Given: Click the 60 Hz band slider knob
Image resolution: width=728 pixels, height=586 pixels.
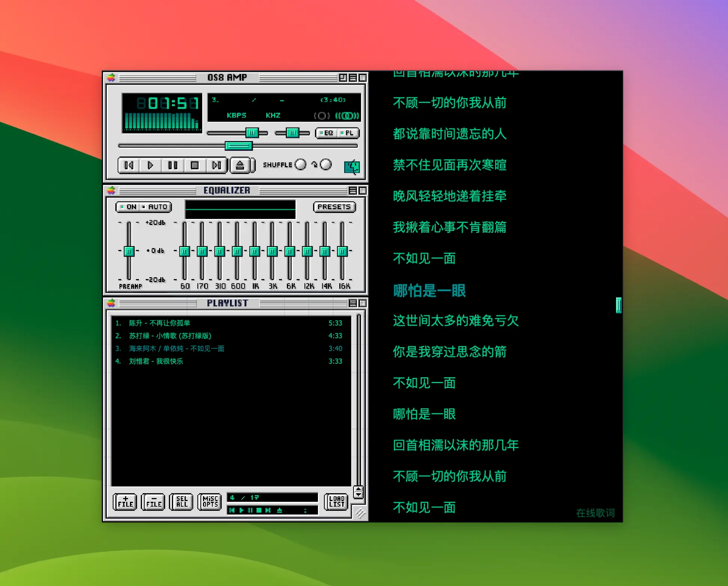Looking at the screenshot, I should (184, 251).
